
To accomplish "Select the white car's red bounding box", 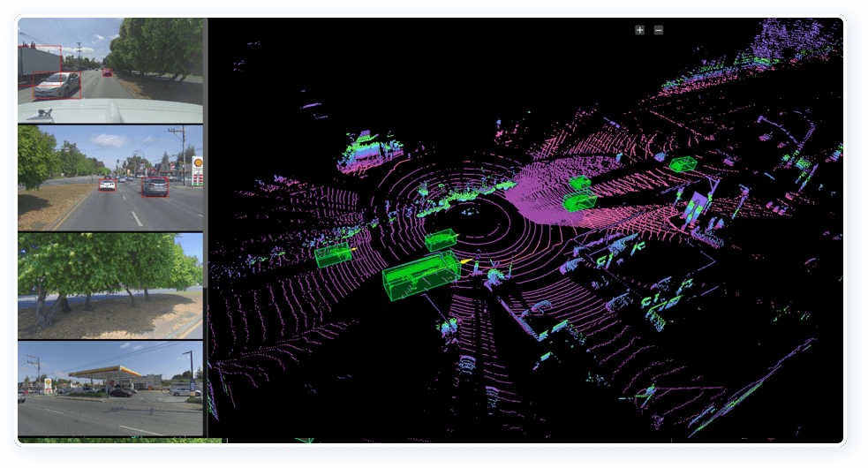I will (107, 185).
